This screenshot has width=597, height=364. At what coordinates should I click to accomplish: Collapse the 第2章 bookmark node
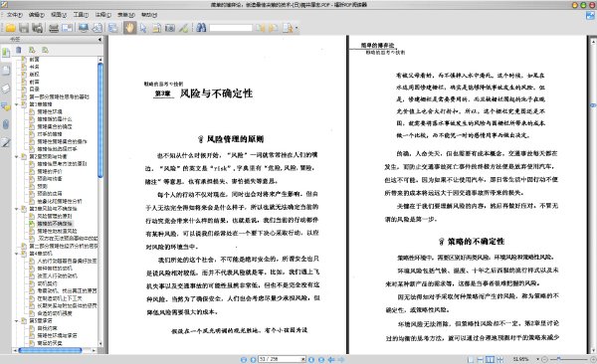click(16, 156)
